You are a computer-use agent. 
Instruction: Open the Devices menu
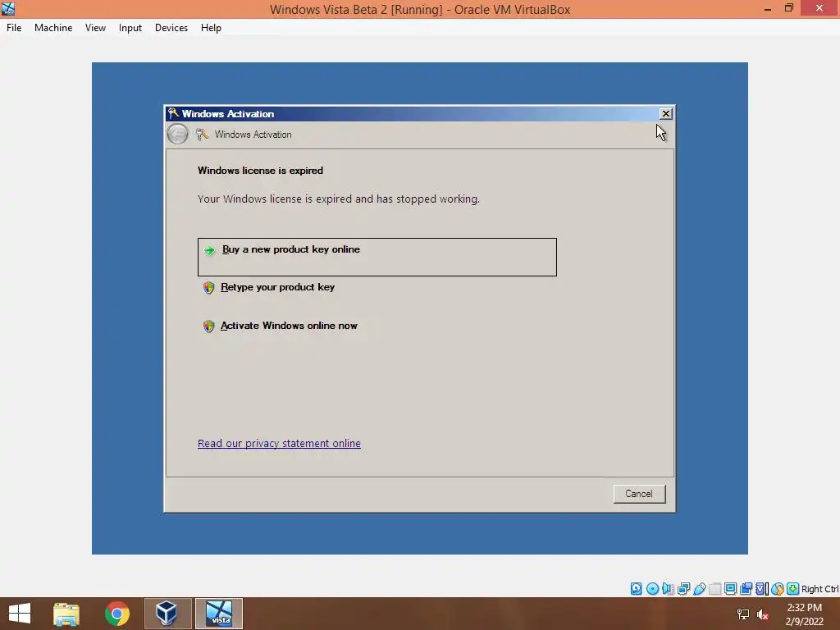click(x=171, y=28)
